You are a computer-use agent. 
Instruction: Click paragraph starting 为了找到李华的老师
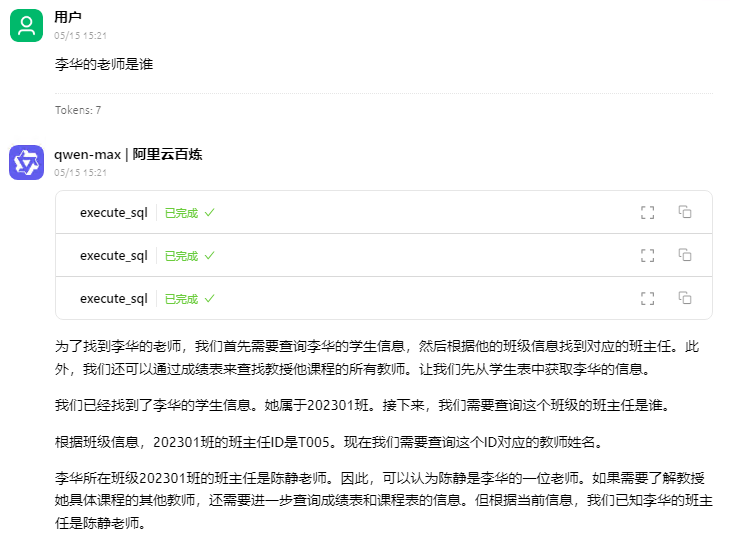point(377,358)
